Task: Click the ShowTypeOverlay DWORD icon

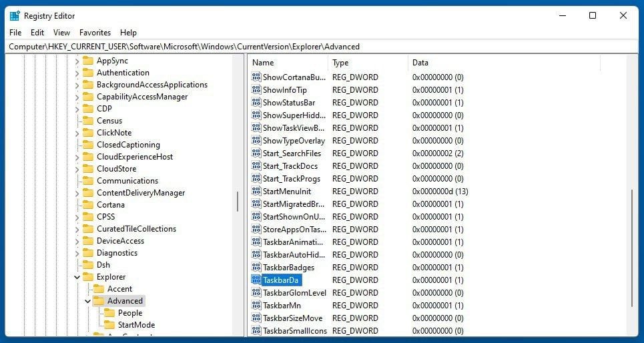Action: tap(256, 141)
